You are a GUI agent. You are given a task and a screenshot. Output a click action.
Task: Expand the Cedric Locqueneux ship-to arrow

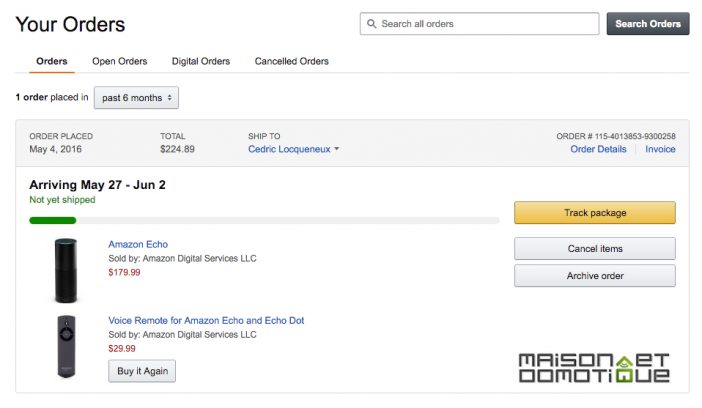pos(337,149)
